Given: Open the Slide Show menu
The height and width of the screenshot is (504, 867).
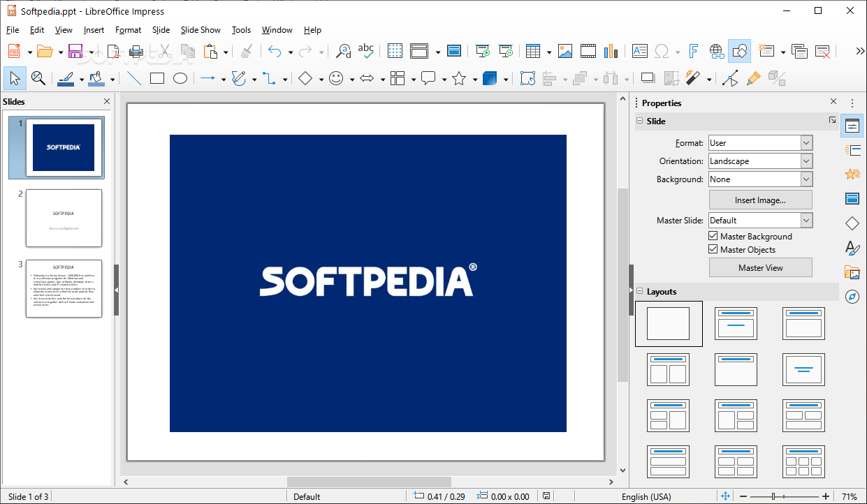Looking at the screenshot, I should click(x=201, y=30).
